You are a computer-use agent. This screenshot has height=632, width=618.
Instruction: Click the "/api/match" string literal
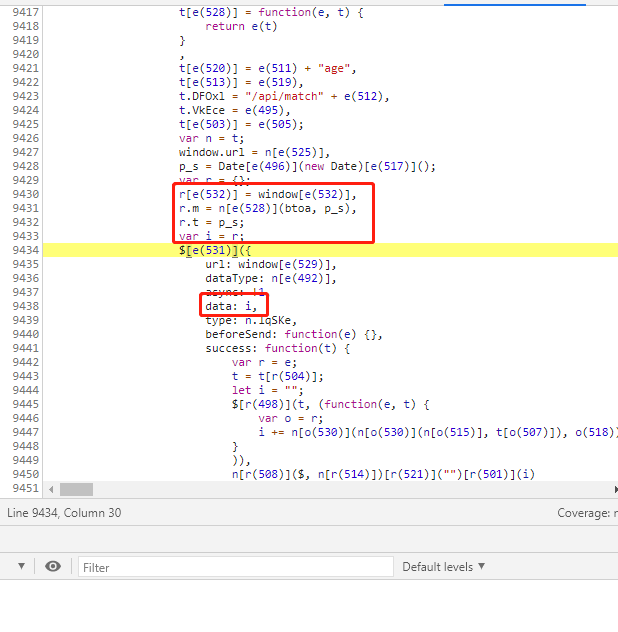click(284, 96)
